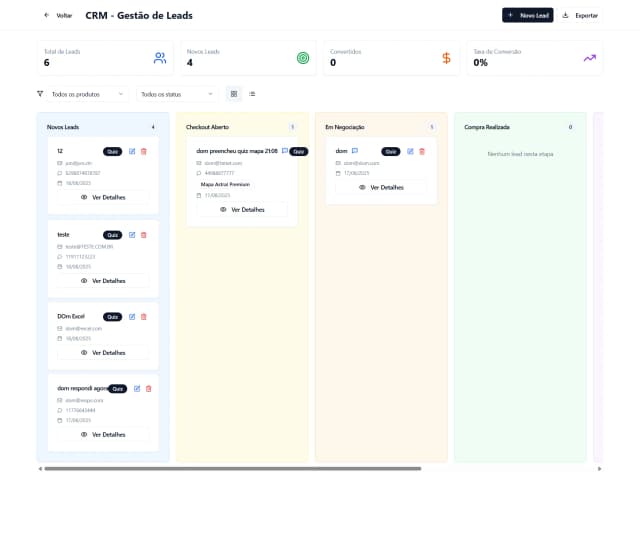Click the 'Novo Lead' button
640x549 pixels.
point(527,15)
